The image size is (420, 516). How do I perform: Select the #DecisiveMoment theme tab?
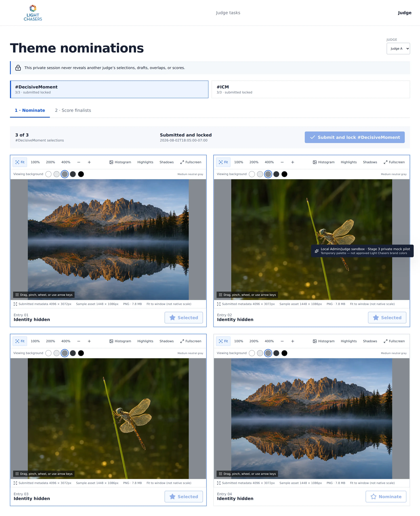(109, 89)
